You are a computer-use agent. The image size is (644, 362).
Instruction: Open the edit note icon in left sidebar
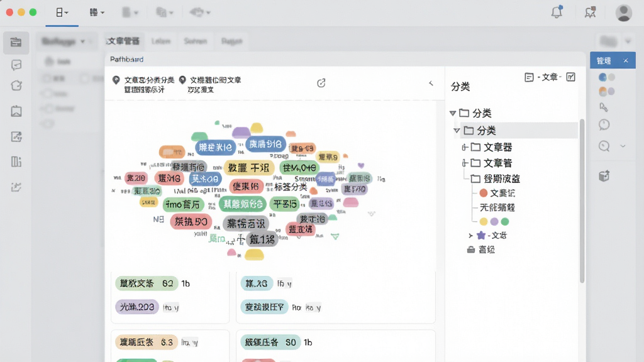tap(16, 136)
